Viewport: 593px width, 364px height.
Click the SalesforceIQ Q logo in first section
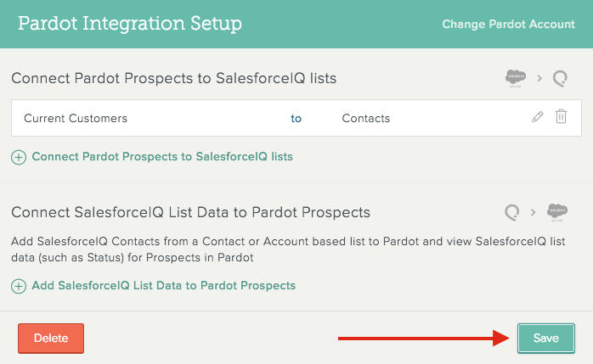(560, 79)
